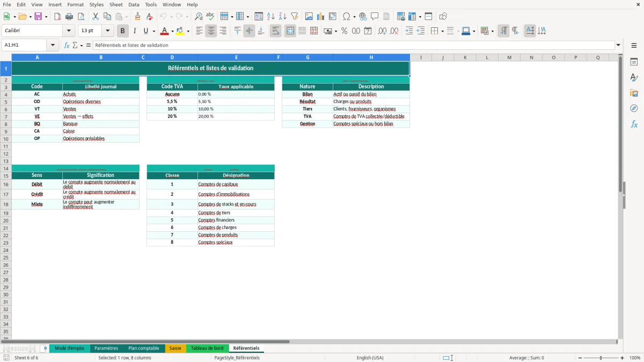Open Find & Replace
The height and width of the screenshot is (362, 644).
click(199, 17)
